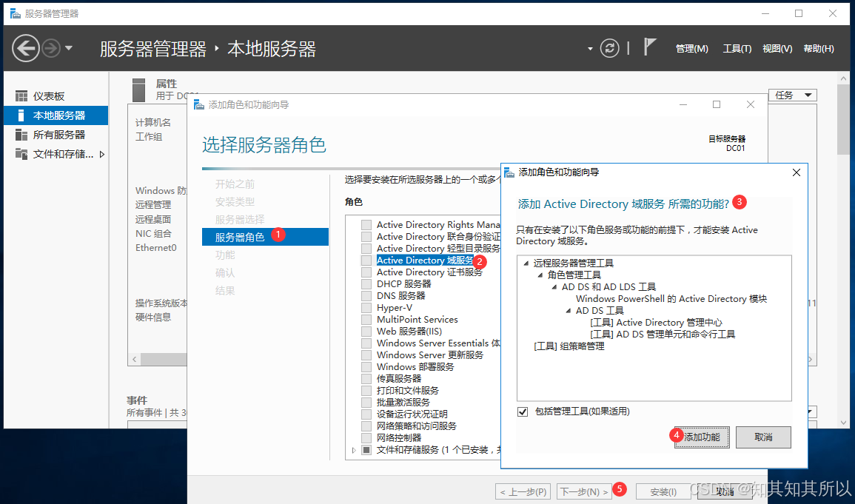Select 本地服务器 in the sidebar
The image size is (855, 504).
click(56, 115)
